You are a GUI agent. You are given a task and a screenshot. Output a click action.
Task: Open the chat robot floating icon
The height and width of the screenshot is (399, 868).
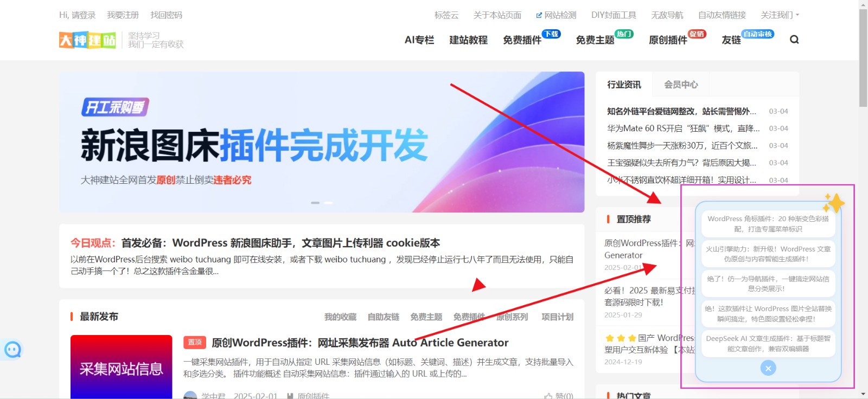(x=12, y=350)
